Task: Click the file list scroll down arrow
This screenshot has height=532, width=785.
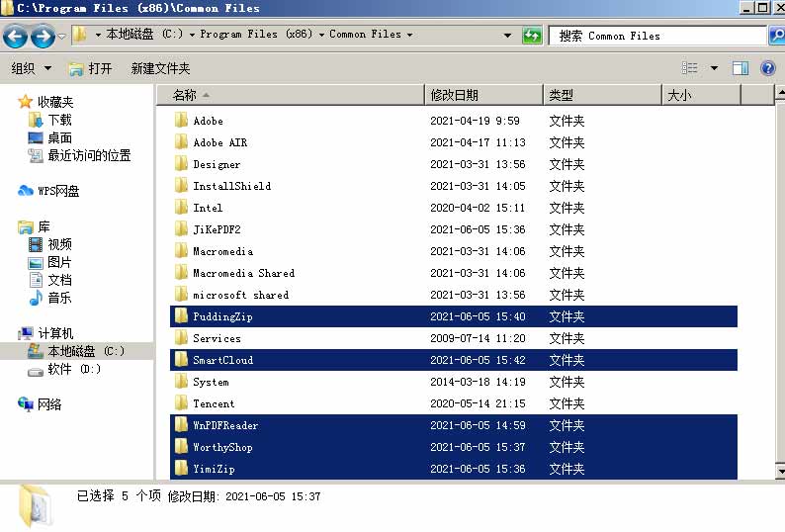Action: (x=779, y=471)
